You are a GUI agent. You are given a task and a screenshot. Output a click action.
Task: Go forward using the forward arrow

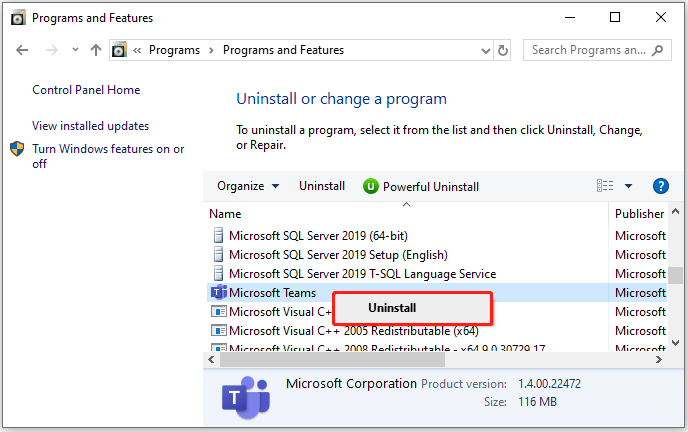pyautogui.click(x=52, y=50)
